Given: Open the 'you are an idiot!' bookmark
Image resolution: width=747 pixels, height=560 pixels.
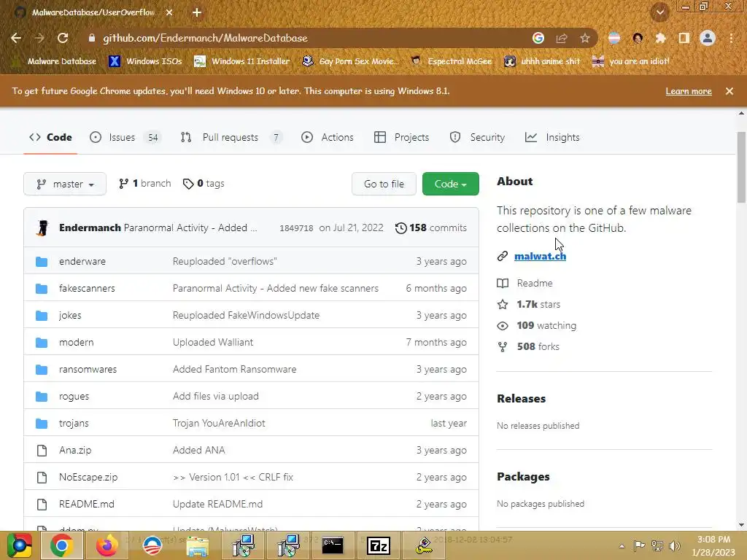Looking at the screenshot, I should pos(631,61).
